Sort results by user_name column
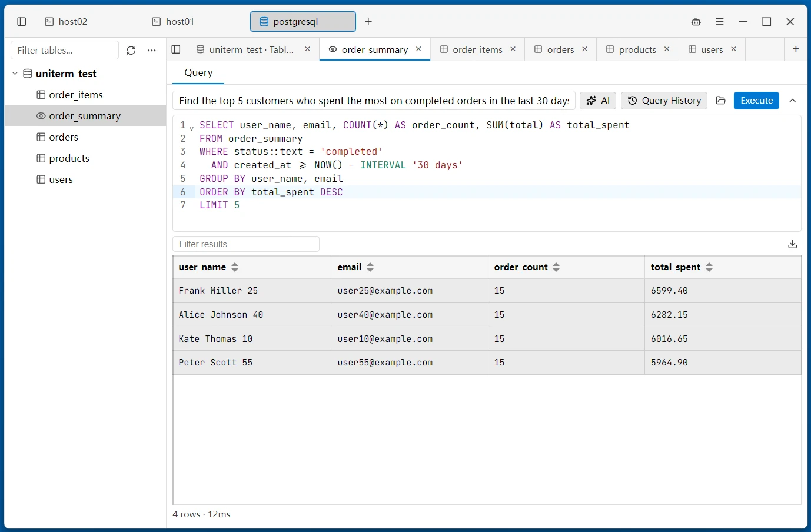811x532 pixels. [x=235, y=267]
